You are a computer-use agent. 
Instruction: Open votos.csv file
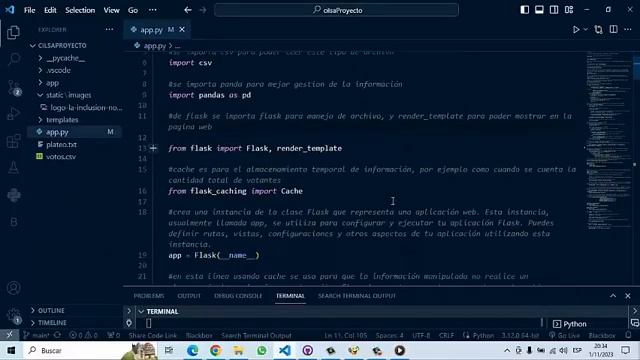point(61,157)
